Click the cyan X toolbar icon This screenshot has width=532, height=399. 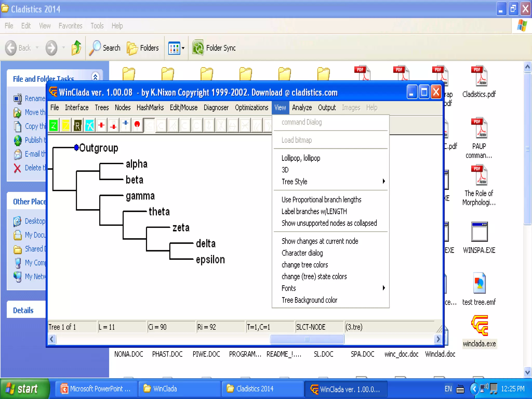click(89, 126)
